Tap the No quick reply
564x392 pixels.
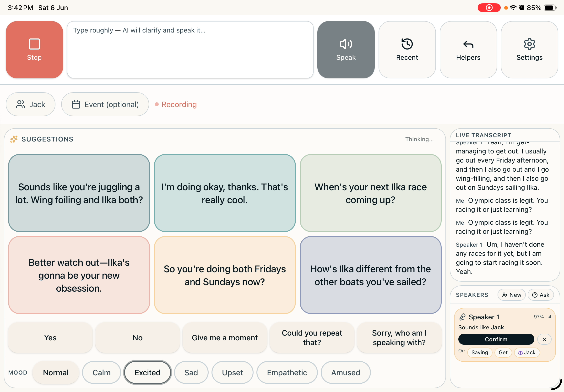click(x=137, y=338)
